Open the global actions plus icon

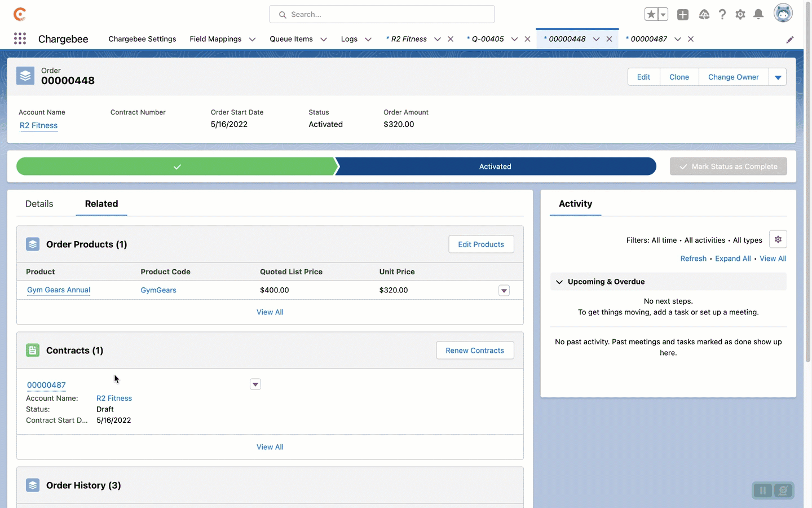click(683, 15)
